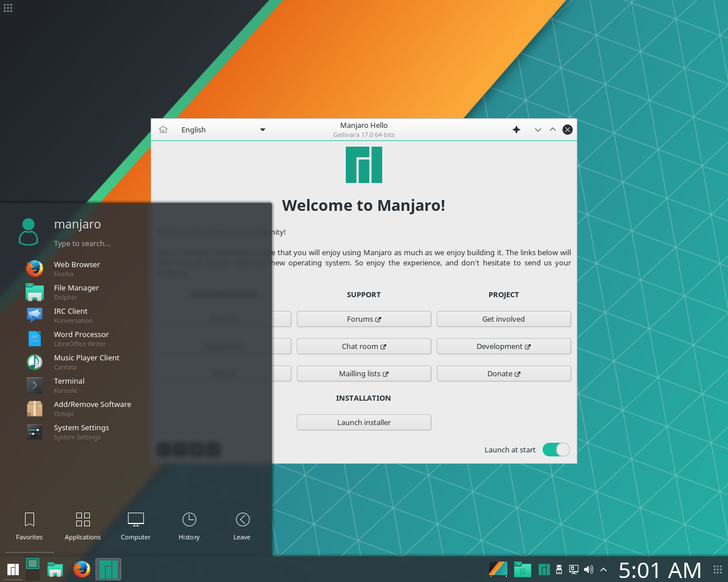This screenshot has height=582, width=728.
Task: Open the Konversation IRC Client
Action: 71,315
